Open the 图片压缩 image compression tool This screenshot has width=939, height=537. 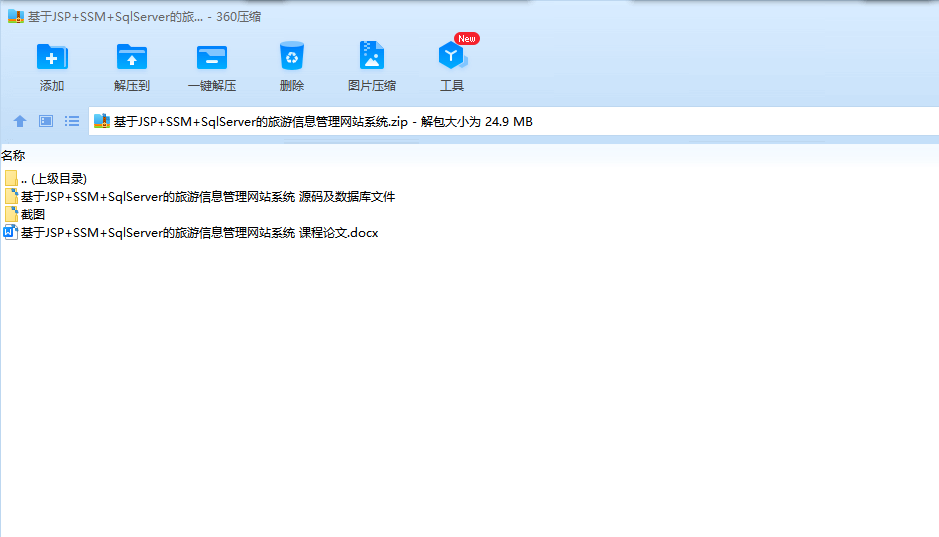(372, 56)
